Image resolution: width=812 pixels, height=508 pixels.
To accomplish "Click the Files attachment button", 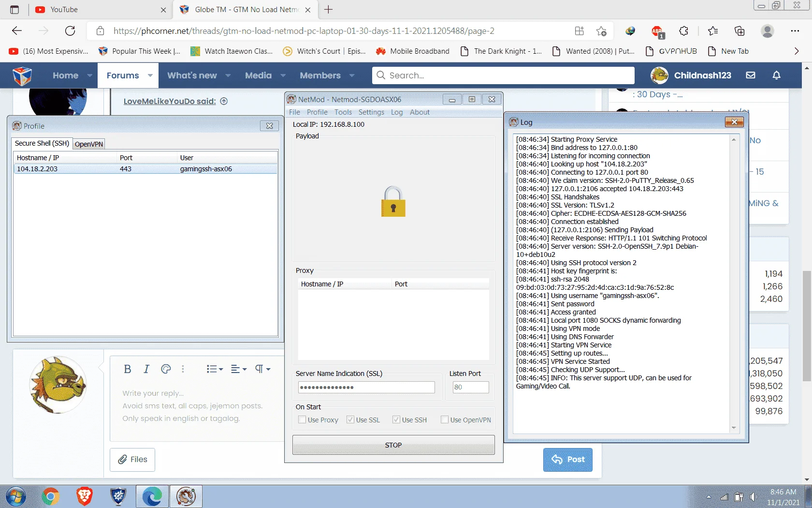I will pos(132,460).
